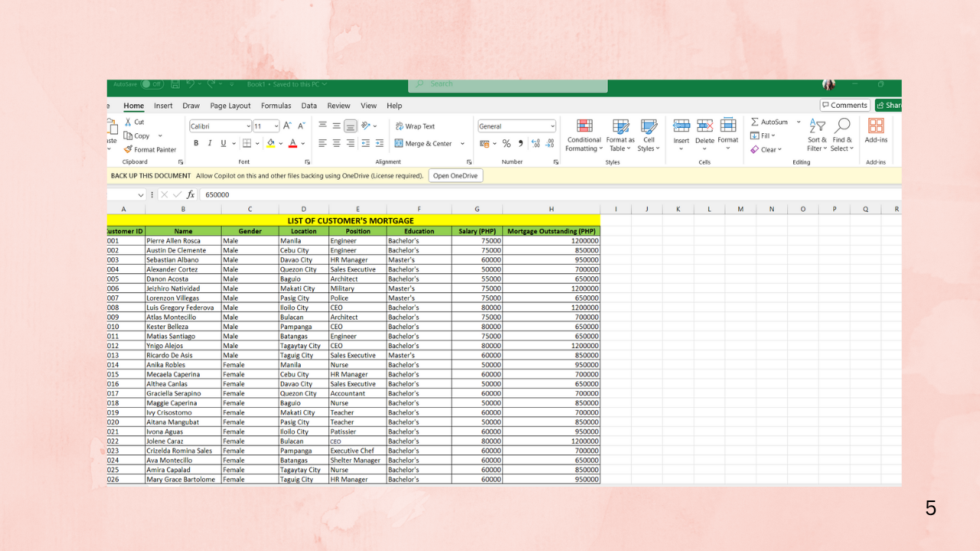Click the Insert cells button
Image resolution: width=980 pixels, height=551 pixels.
coord(681,134)
